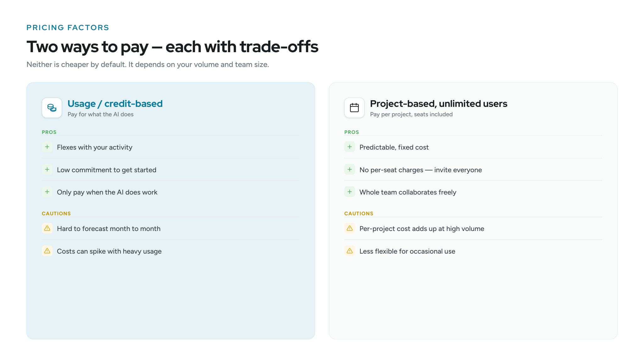Click the Two ways to pay title
Viewport: 644px width, 362px height.
click(172, 47)
